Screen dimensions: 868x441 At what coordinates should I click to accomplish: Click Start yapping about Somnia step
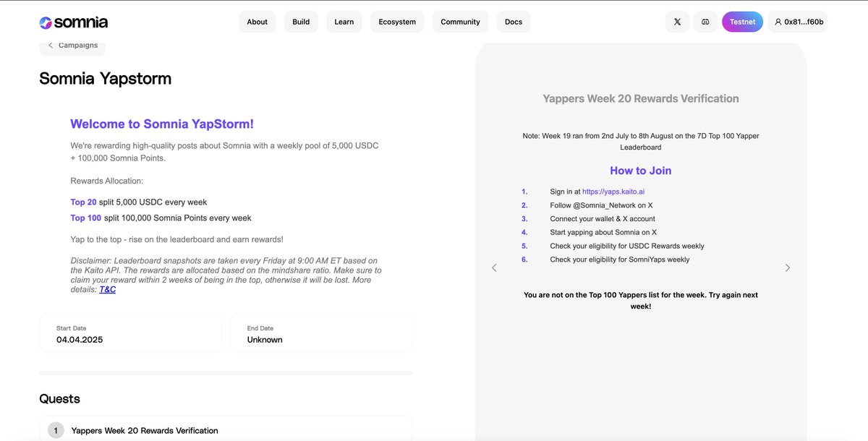pos(603,233)
